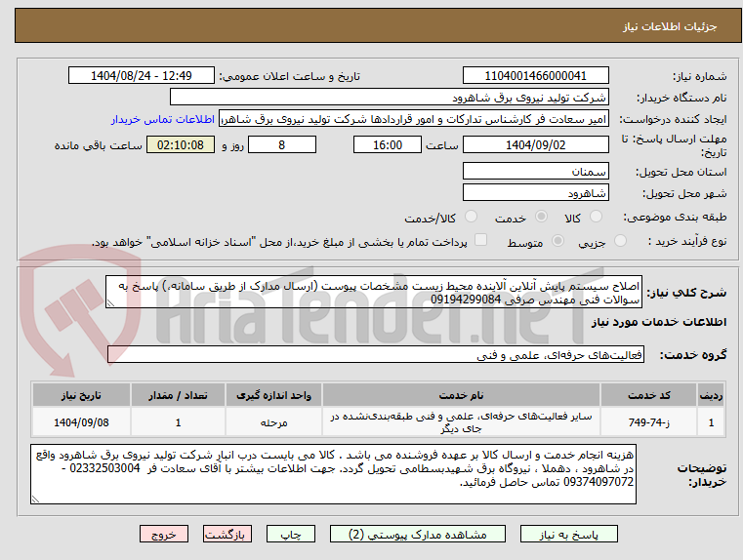Click need date cell 1404/09/08

click(81, 422)
